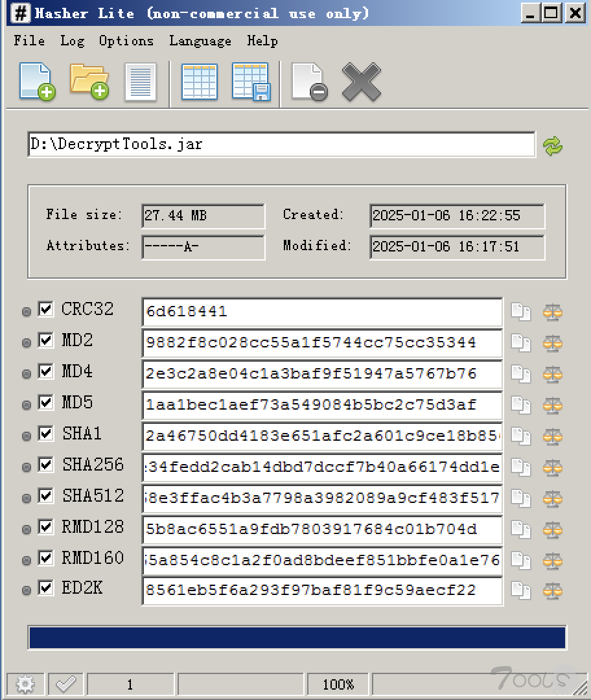The image size is (591, 700).
Task: Click the compare scales icon for CRC32
Action: pyautogui.click(x=553, y=312)
